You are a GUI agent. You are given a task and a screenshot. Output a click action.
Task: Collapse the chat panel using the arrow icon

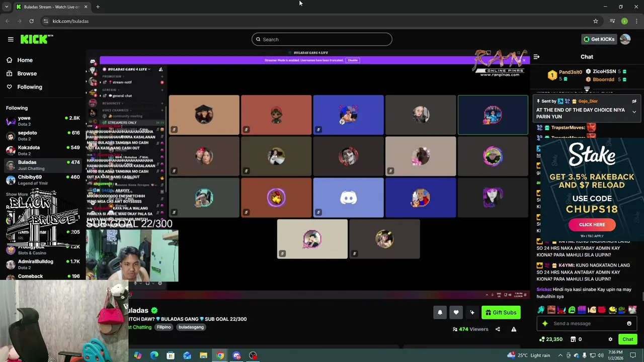(536, 57)
